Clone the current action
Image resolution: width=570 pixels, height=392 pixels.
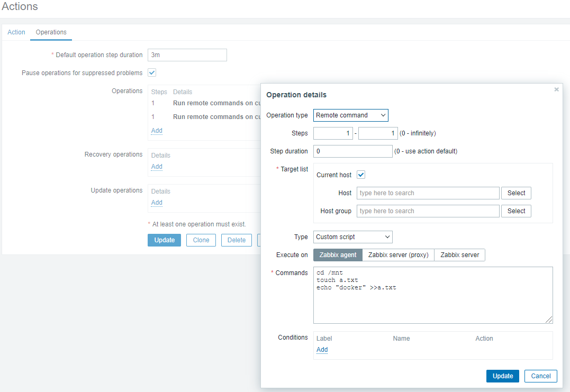(x=201, y=240)
